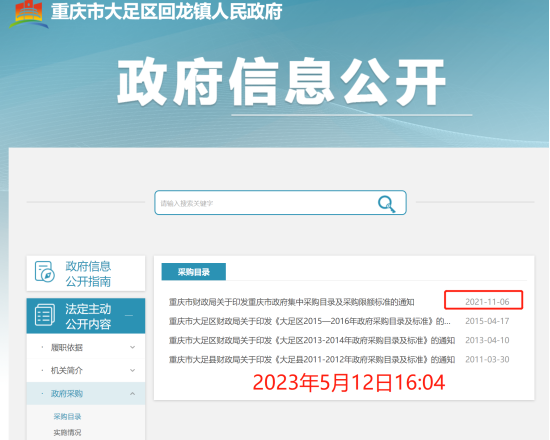The width and height of the screenshot is (550, 440).
Task: Click the 政府信息公开指南 document compass icon
Action: click(45, 271)
